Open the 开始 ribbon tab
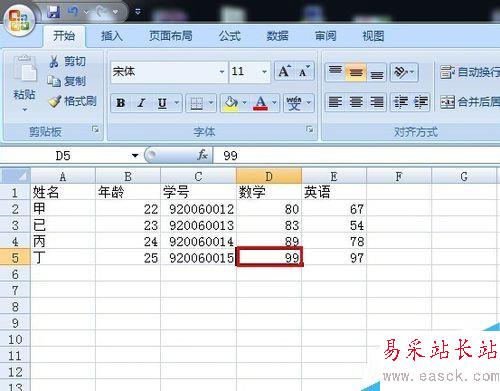 coord(64,35)
